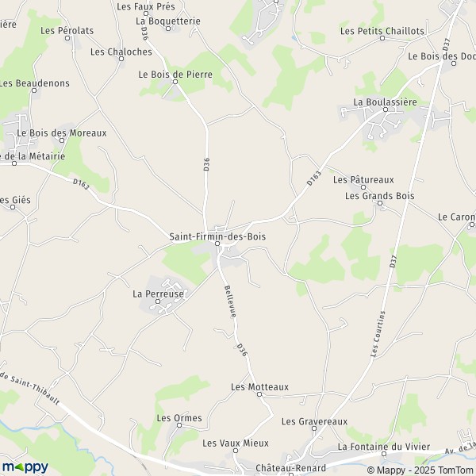Select the Saint-Firmin-des-Bois town marker
Viewport: 476px width, 476px height.
point(217,244)
